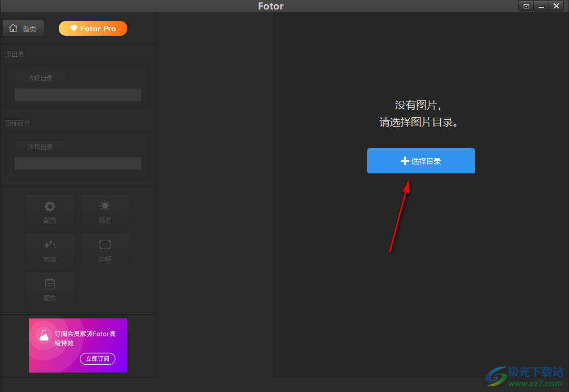Close the Fotor window
The image size is (569, 392).
[556, 6]
